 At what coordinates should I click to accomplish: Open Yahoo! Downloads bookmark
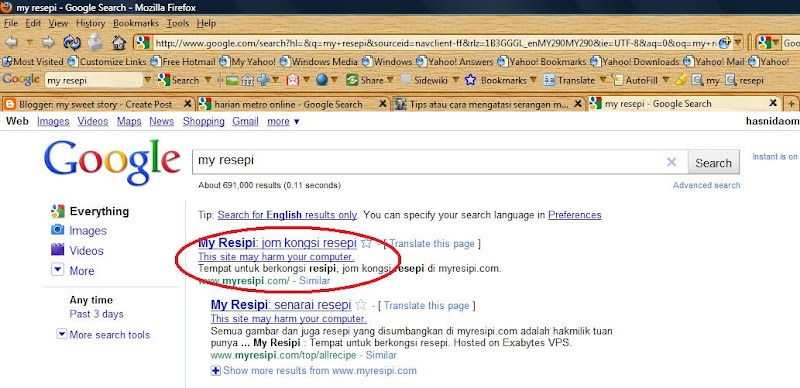[x=634, y=62]
